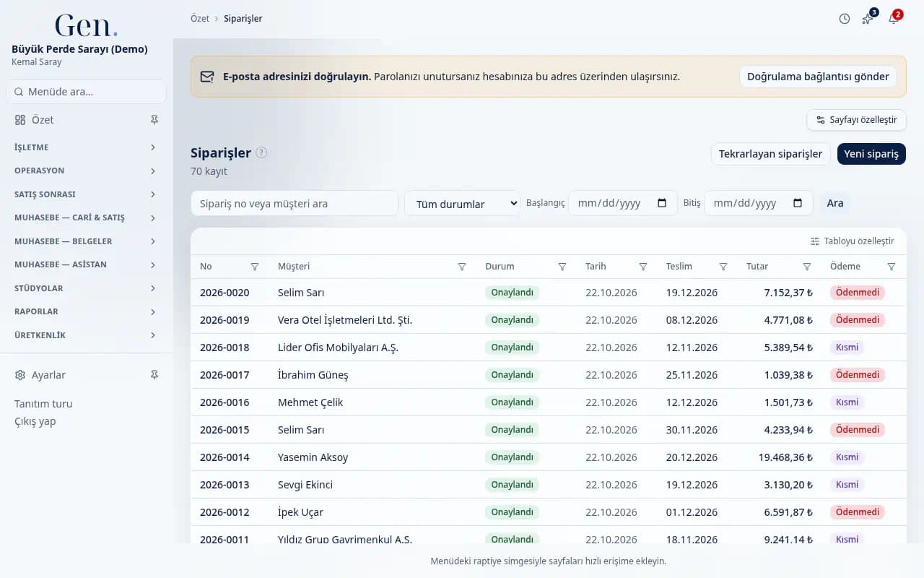Open the rocket icon with badge 3
924x578 pixels.
coord(868,19)
